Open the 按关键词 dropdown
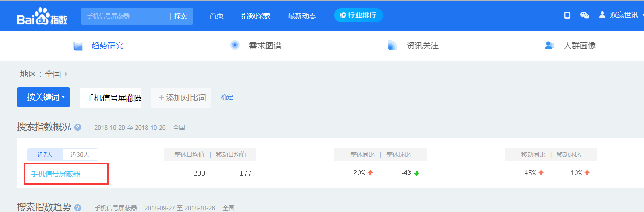 click(43, 97)
